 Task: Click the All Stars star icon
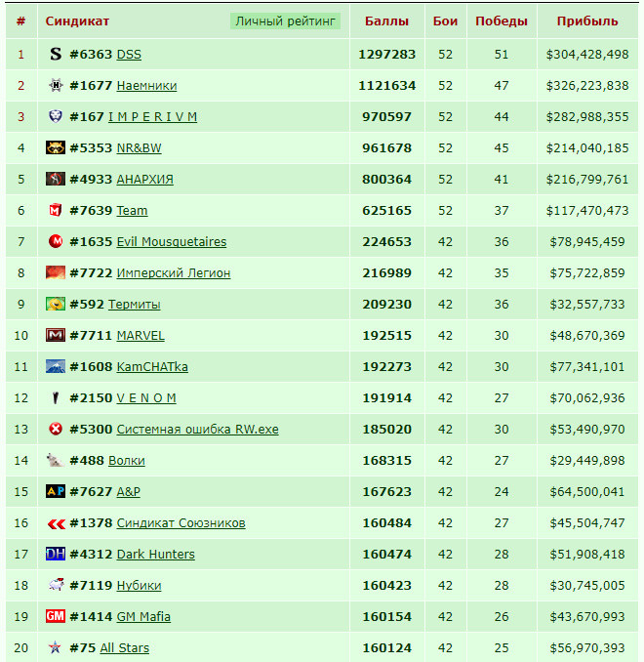[55, 647]
